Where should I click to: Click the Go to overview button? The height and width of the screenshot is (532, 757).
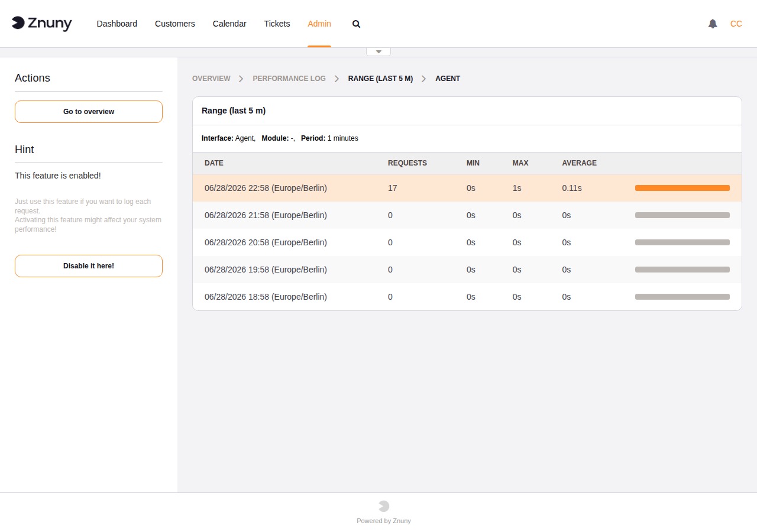(89, 112)
